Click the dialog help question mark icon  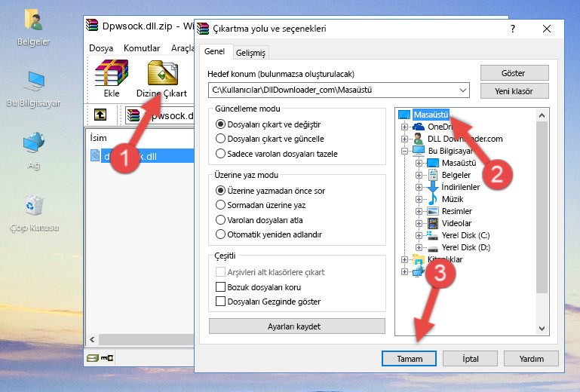[513, 29]
